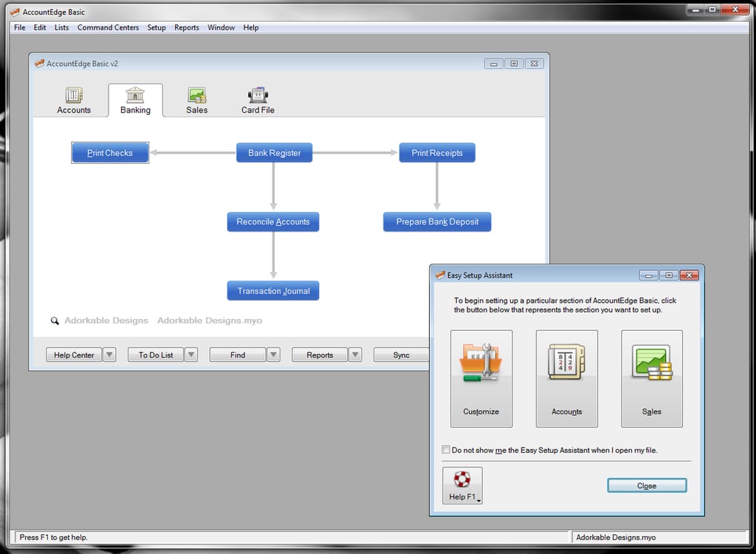Expand the Reports dropdown arrow in bottom bar

(355, 355)
